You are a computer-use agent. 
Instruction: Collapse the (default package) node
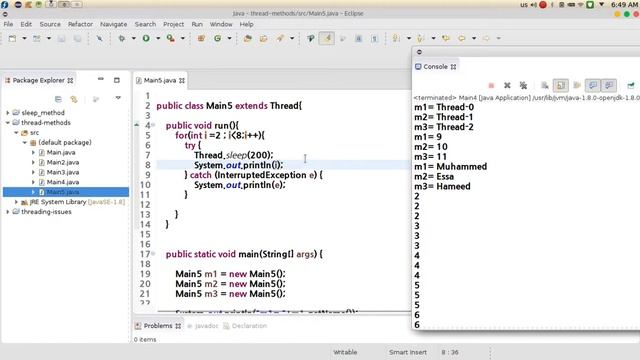click(x=24, y=142)
